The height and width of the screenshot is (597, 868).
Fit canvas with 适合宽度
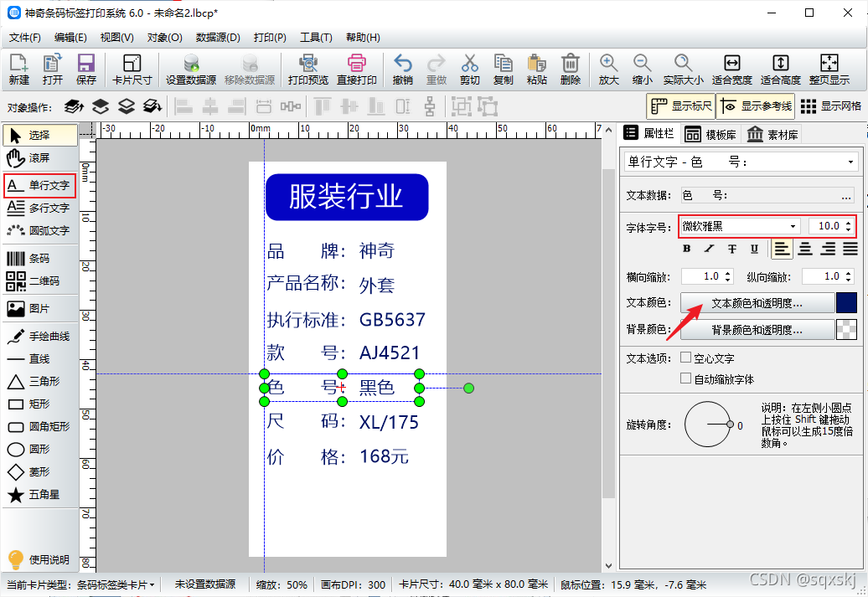pos(731,69)
